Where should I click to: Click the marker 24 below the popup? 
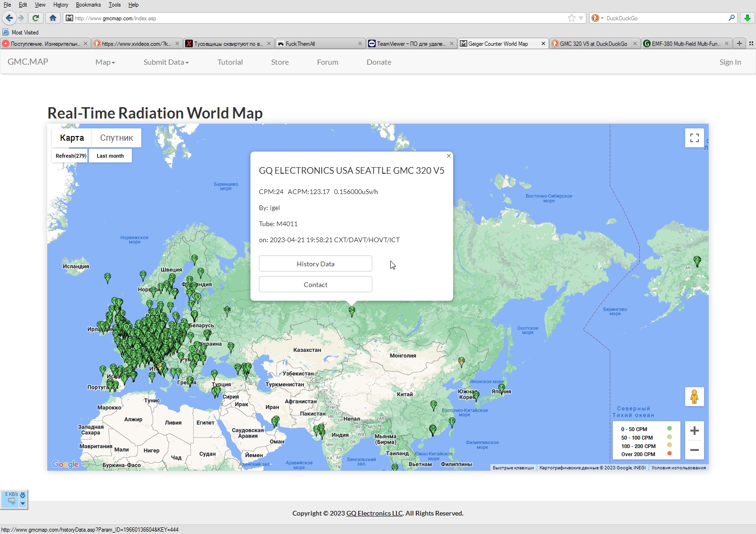[x=352, y=311]
